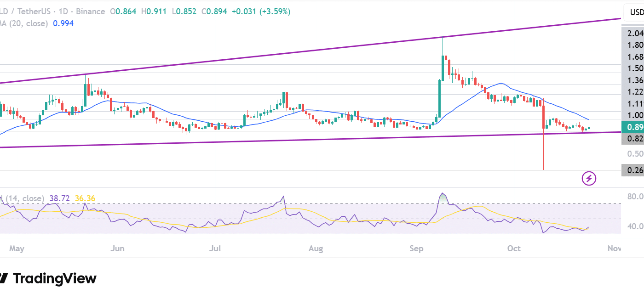Click the 0.26 price label on axis
Screen dimensions: 644x299
(632, 170)
